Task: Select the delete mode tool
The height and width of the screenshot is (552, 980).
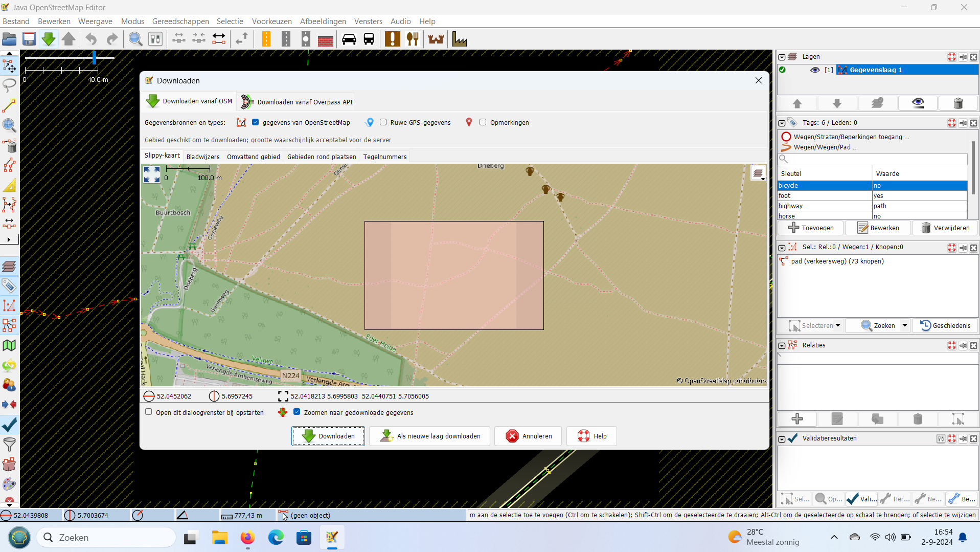Action: tap(9, 145)
